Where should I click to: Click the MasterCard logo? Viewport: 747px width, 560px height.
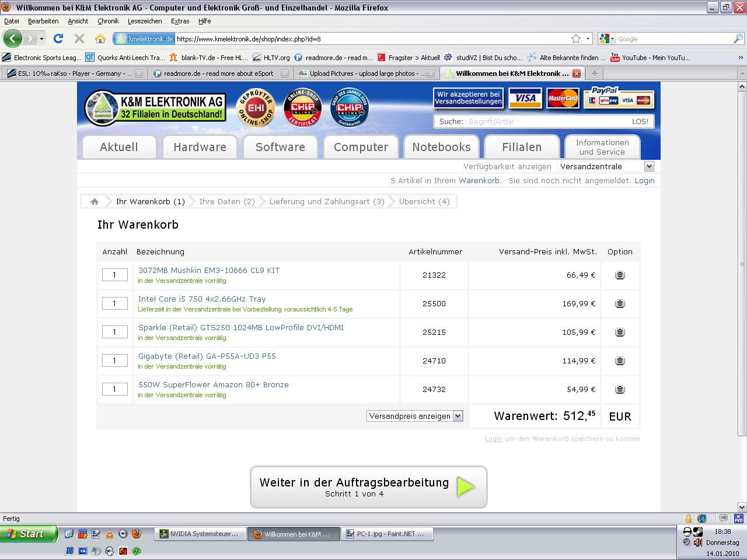point(563,98)
